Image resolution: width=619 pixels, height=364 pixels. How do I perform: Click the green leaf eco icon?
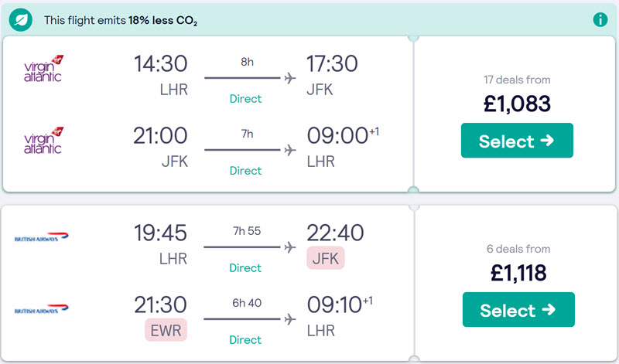21,20
